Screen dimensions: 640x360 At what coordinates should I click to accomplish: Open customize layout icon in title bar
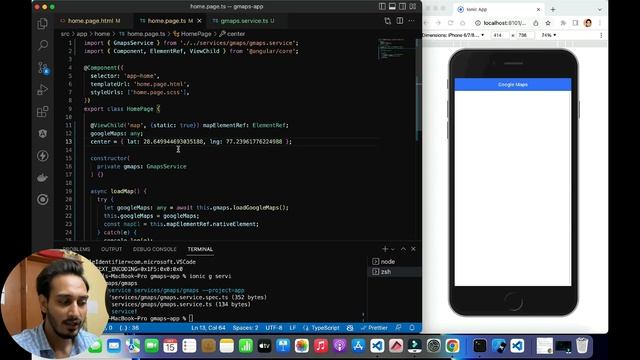tap(413, 7)
